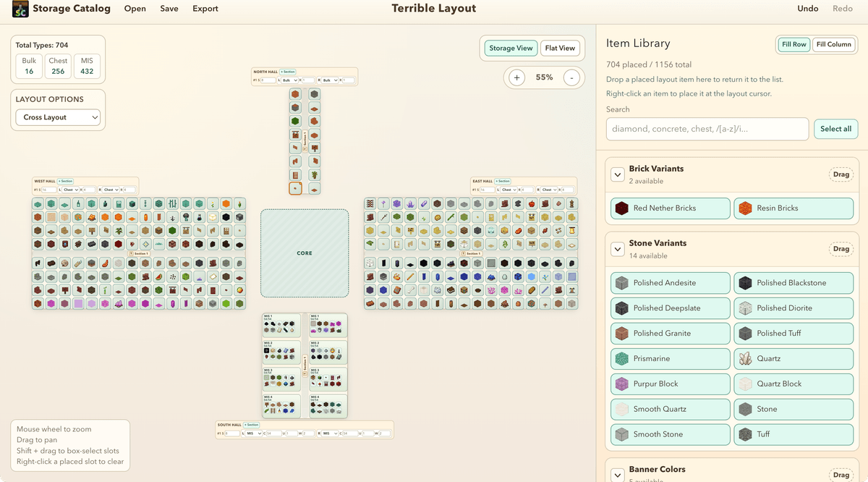Toggle the Banner Colors category chevron
The image size is (868, 482).
point(618,475)
